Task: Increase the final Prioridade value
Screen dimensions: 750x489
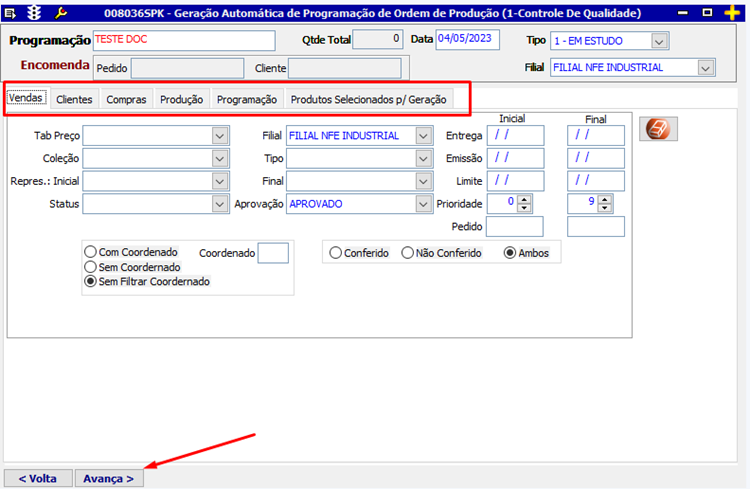Action: (x=605, y=200)
